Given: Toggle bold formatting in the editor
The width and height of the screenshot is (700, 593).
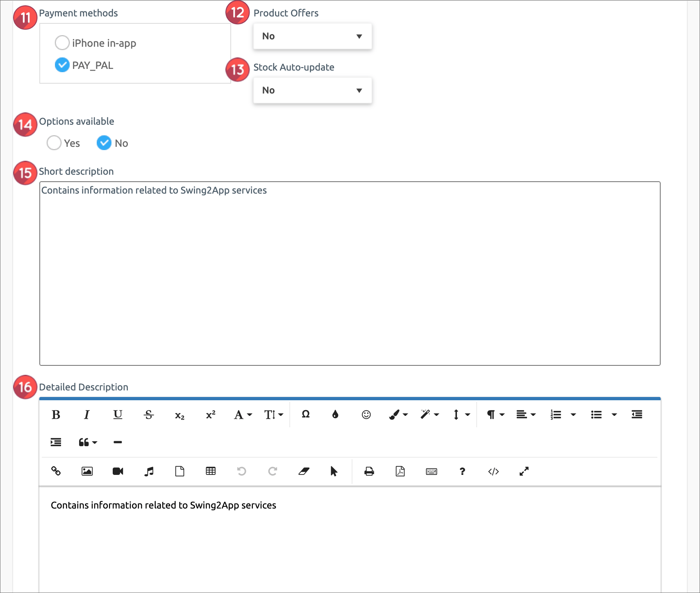Looking at the screenshot, I should (56, 415).
